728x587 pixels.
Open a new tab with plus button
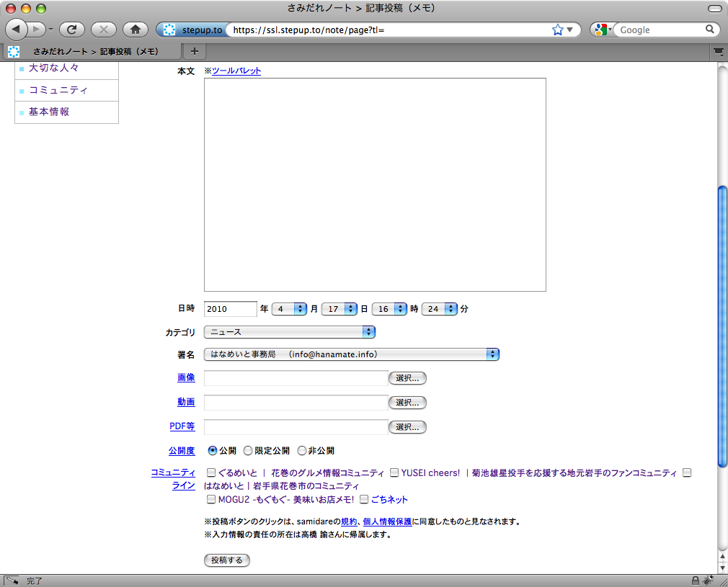pyautogui.click(x=194, y=51)
